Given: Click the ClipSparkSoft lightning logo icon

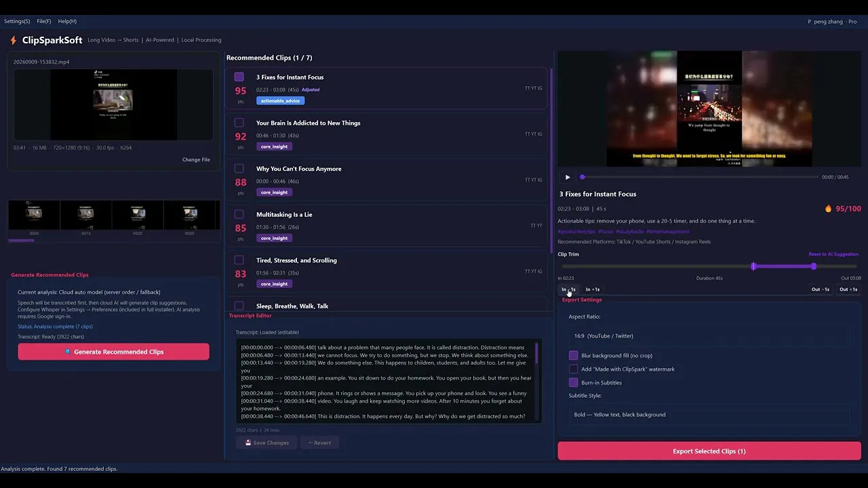Looking at the screenshot, I should click(13, 40).
